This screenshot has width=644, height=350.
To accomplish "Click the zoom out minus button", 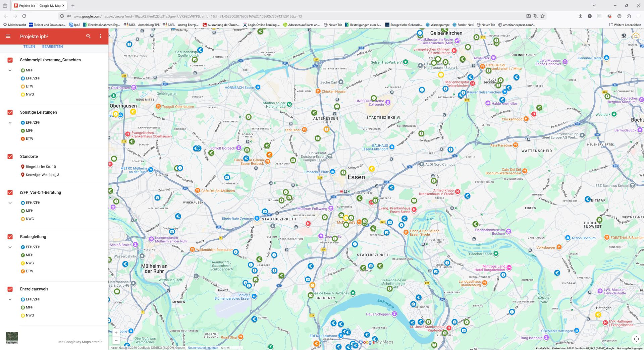I will coord(116,340).
